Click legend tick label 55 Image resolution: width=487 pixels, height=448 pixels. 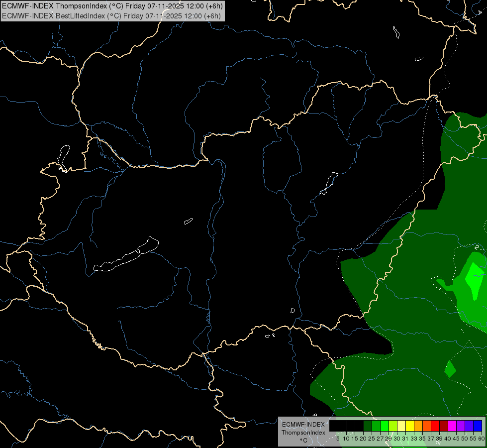[473, 439]
